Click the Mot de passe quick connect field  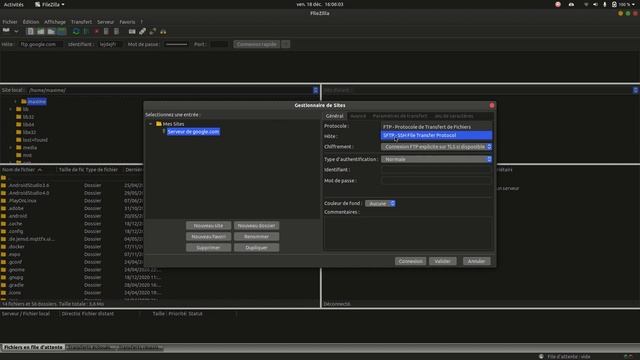[x=176, y=44]
